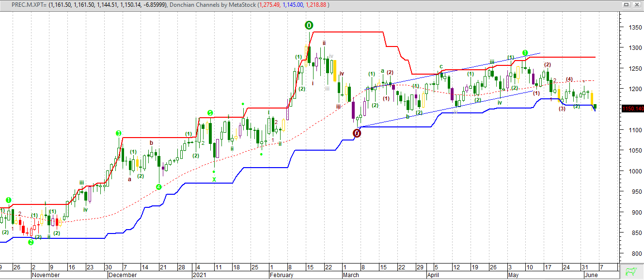Click the February month label on date axis

click(x=281, y=275)
